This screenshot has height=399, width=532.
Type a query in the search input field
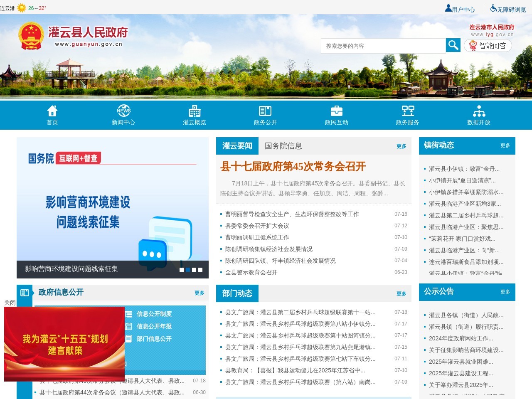tap(382, 46)
